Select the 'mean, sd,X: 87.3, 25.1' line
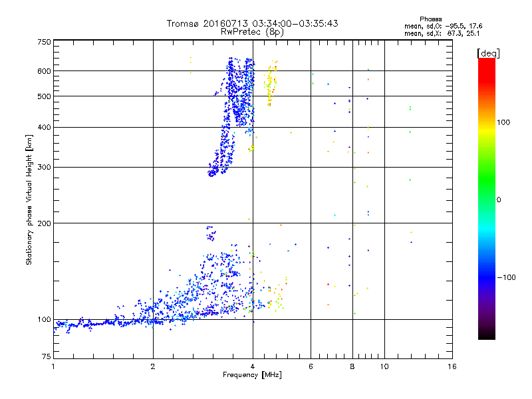Image resolution: width=532 pixels, height=399 pixels. (442, 33)
